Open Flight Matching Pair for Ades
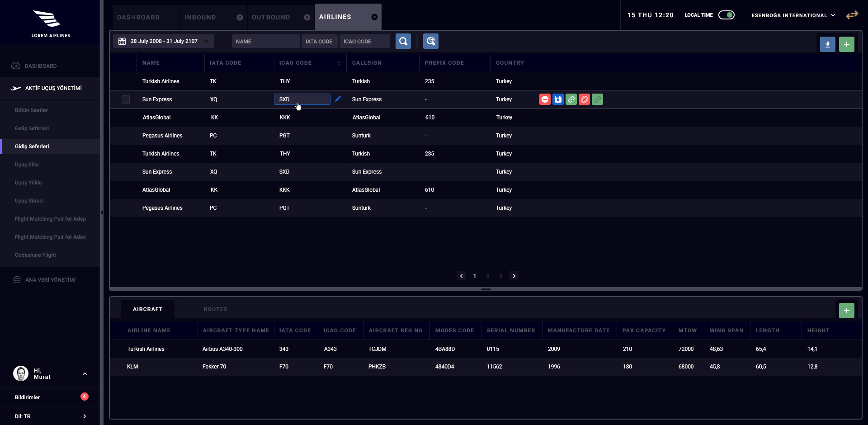Image resolution: width=868 pixels, height=425 pixels. tap(50, 237)
